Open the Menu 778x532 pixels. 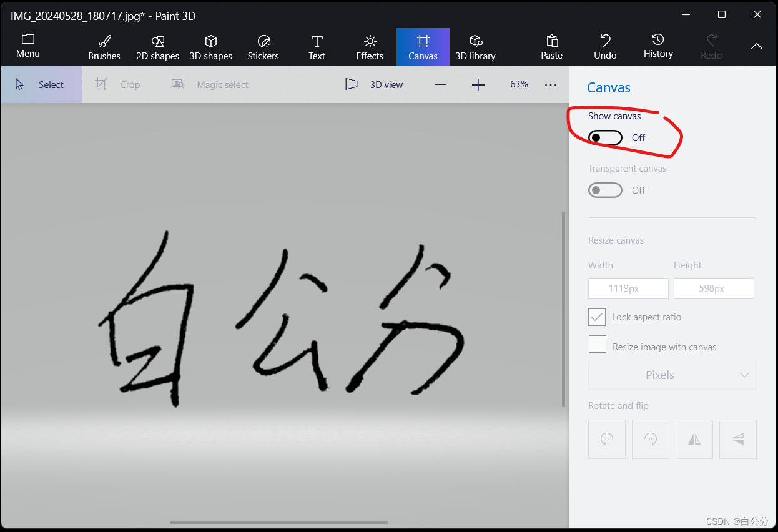[27, 46]
